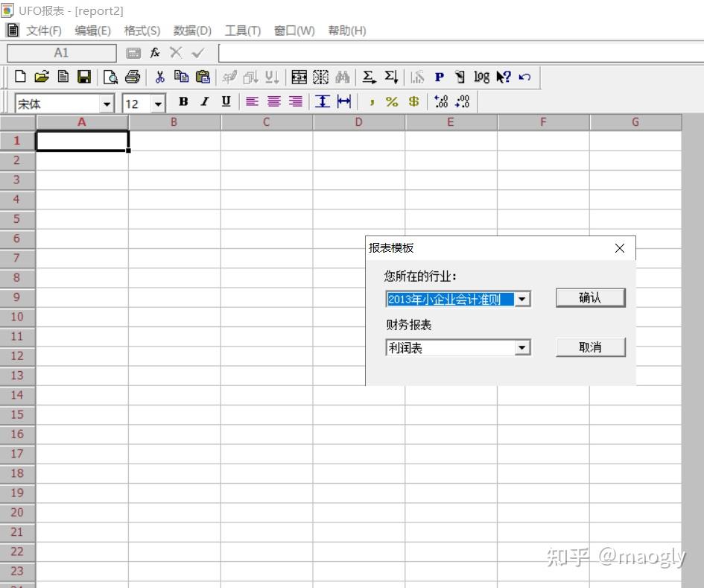Activate the context help pointer icon

tap(504, 77)
